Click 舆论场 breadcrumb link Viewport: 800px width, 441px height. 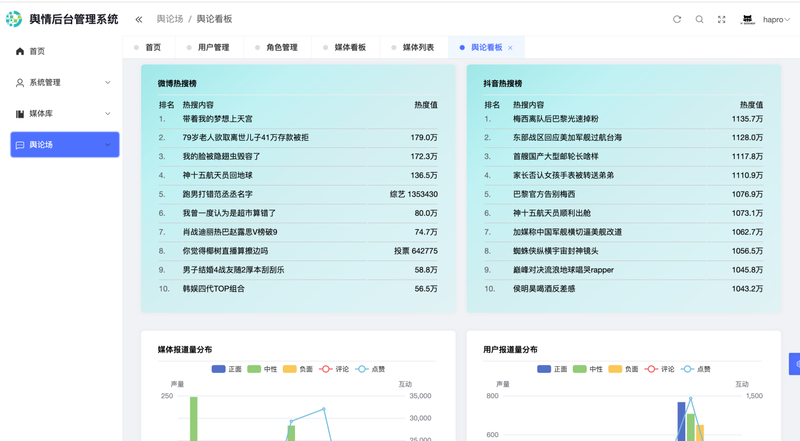[x=169, y=19]
